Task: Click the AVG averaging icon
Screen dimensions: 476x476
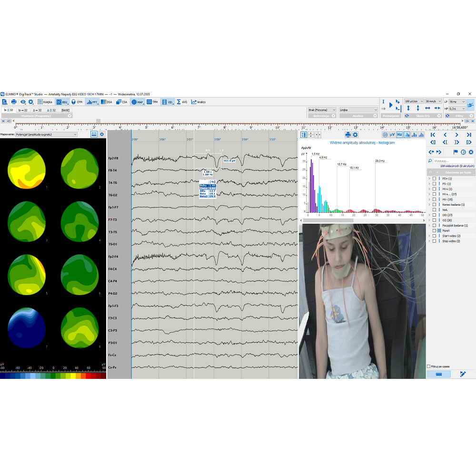Action: point(182,102)
